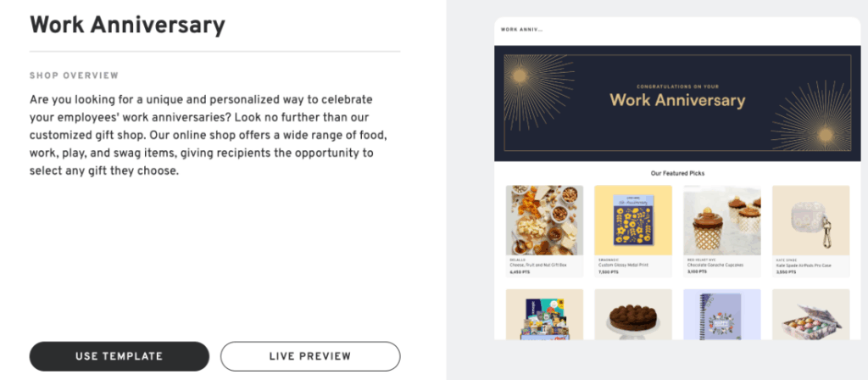Select the Cheese, Fruit and Nut Gift Box image
The image size is (868, 380).
tap(544, 221)
